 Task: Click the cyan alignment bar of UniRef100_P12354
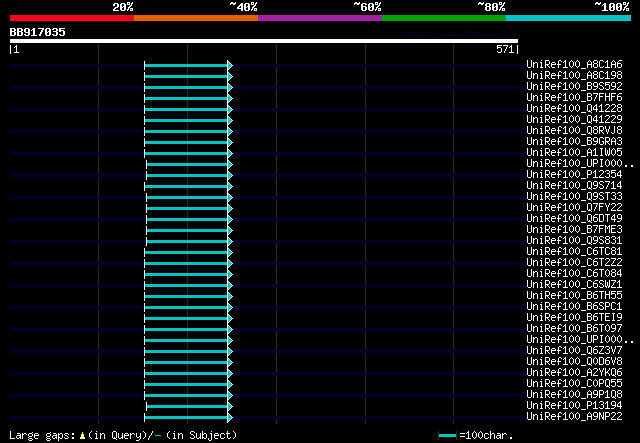(187, 176)
